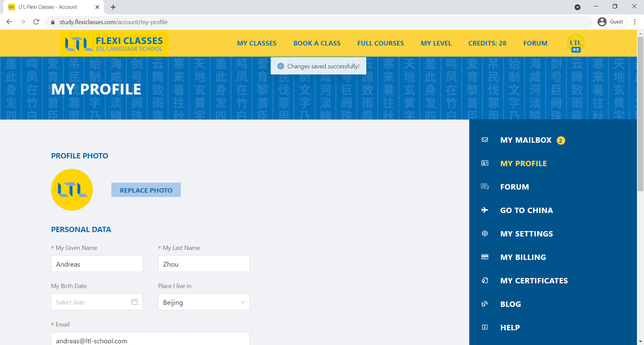Click the Changes saved successfully notification
644x345 pixels.
(x=318, y=66)
